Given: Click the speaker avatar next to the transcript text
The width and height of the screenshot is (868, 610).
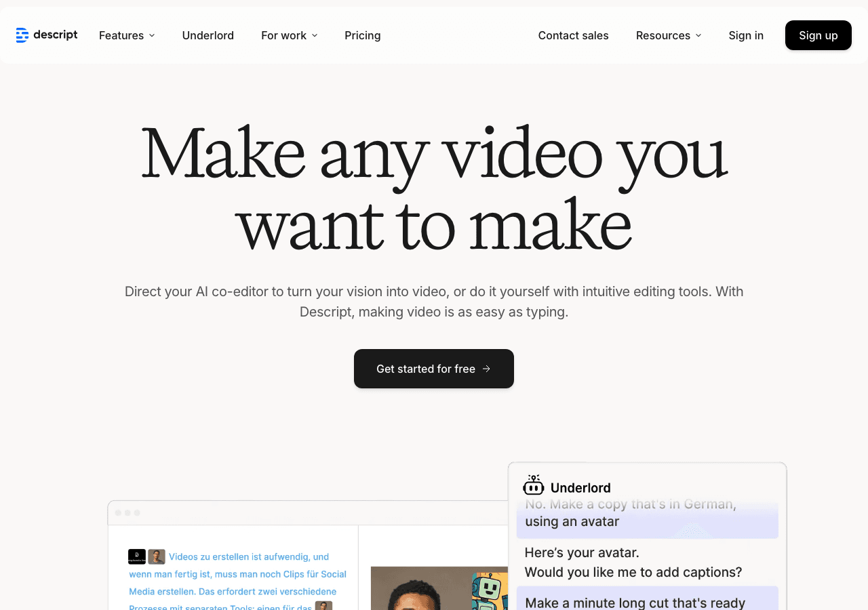Looking at the screenshot, I should (x=157, y=556).
